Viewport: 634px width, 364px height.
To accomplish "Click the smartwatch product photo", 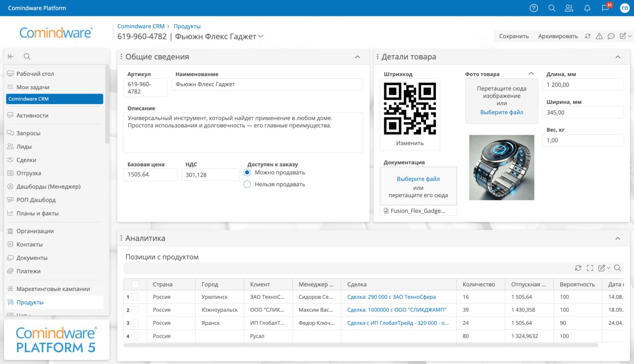I will point(502,167).
